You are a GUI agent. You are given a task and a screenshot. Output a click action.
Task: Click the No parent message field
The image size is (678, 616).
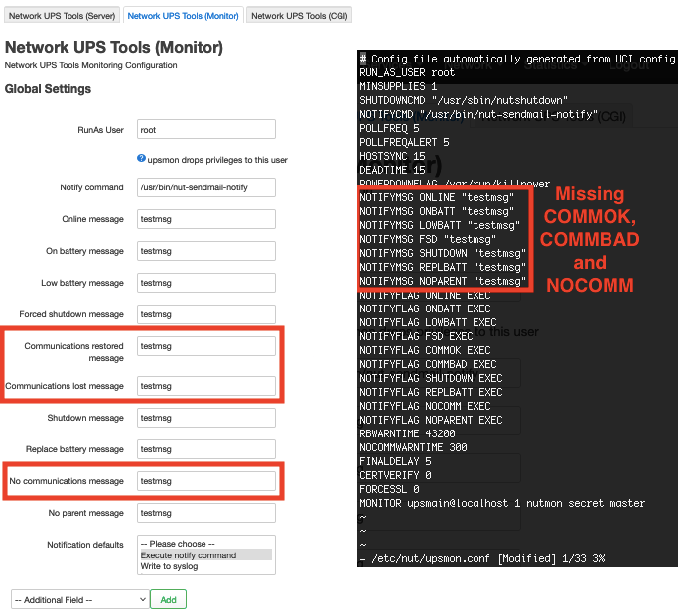pos(206,513)
